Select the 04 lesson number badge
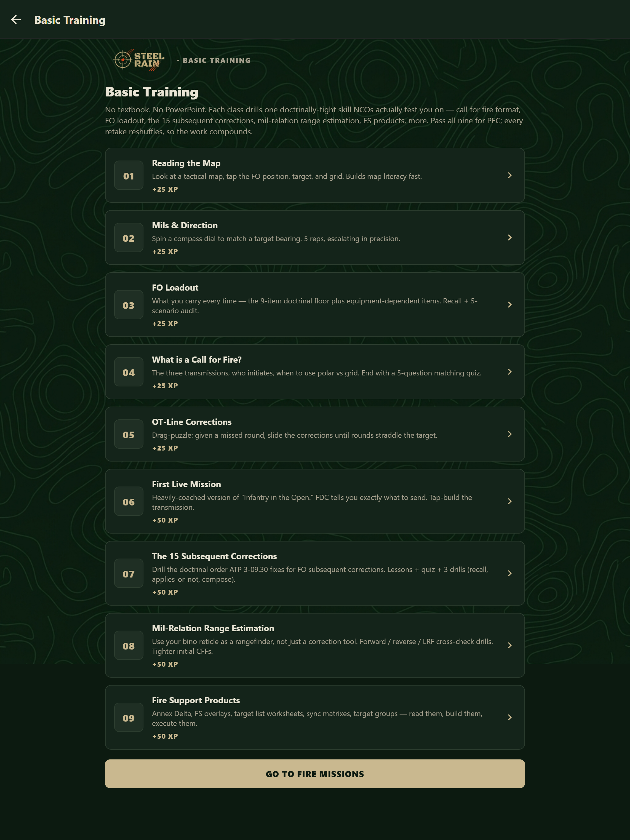 129,372
